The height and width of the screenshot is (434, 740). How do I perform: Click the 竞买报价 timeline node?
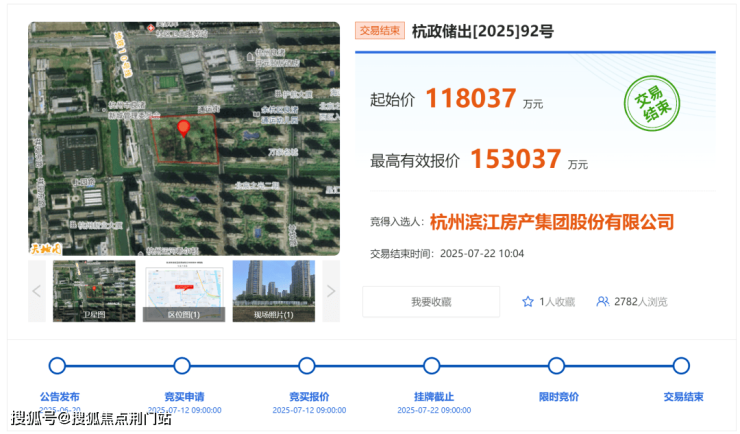(307, 366)
